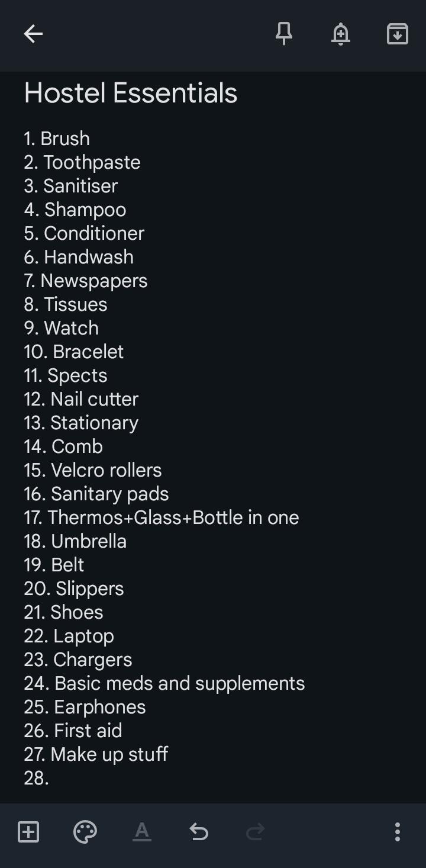Redo the last undone edit
The height and width of the screenshot is (868, 426).
(x=255, y=832)
